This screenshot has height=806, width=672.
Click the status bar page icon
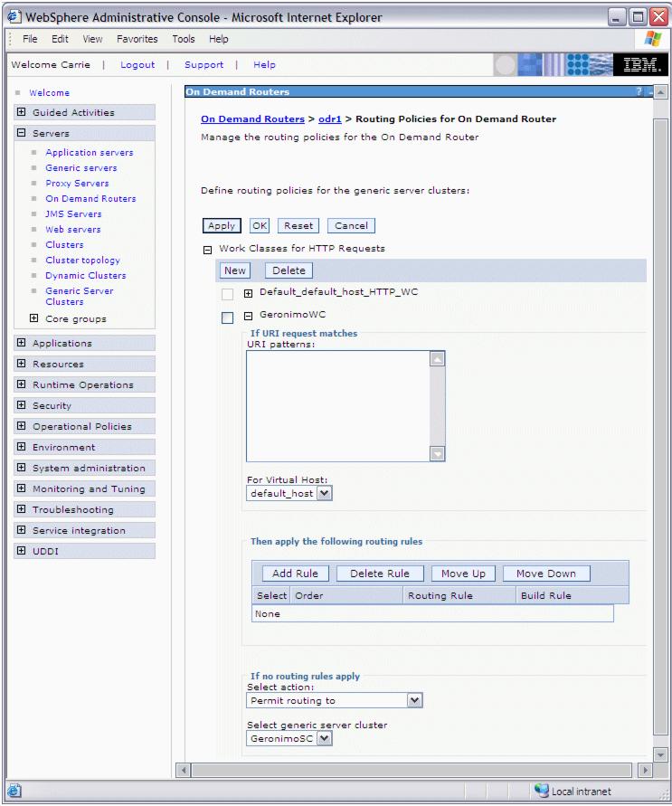click(x=14, y=790)
